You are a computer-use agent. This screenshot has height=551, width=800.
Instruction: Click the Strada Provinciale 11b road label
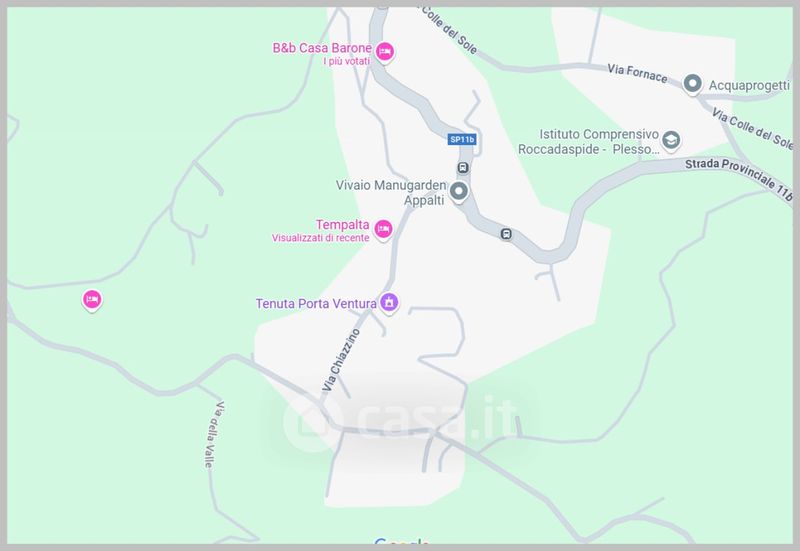coord(738,180)
